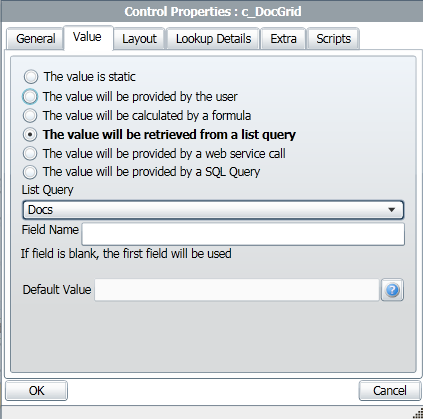This screenshot has width=423, height=419.
Task: Confirm with the OK button
Action: [36, 391]
